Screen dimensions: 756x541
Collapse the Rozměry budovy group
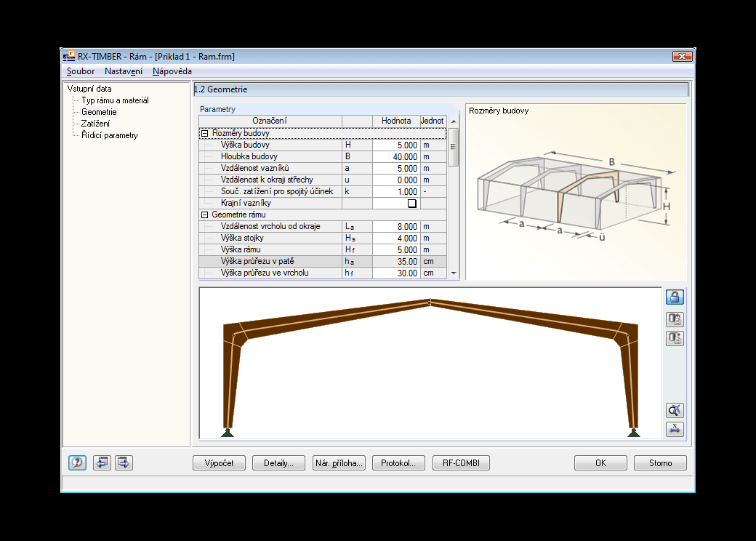[204, 134]
